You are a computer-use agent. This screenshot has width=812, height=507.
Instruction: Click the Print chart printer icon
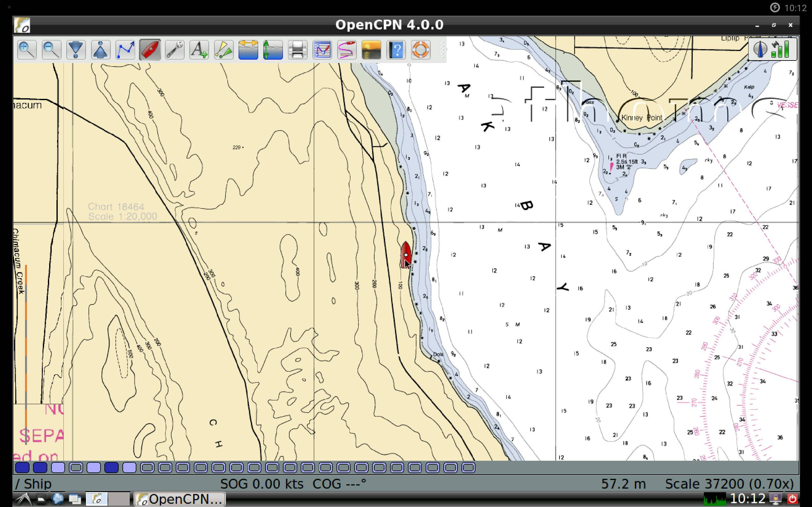[297, 50]
